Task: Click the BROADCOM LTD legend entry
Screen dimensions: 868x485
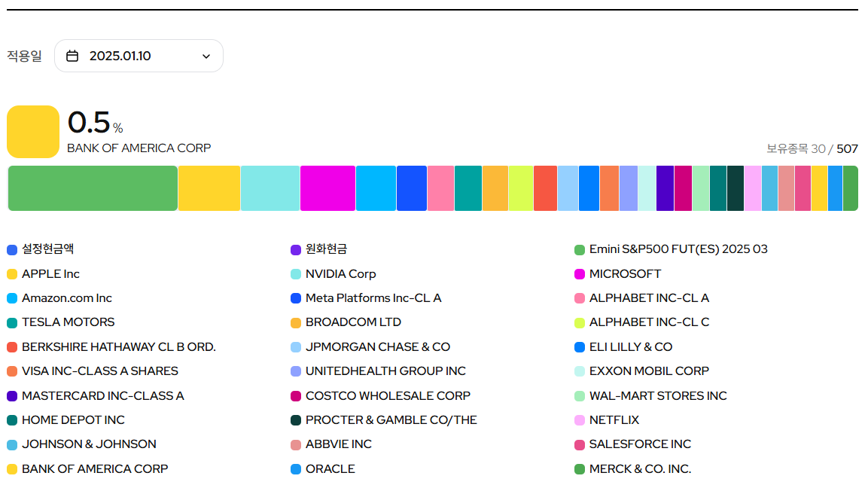Action: (x=346, y=322)
